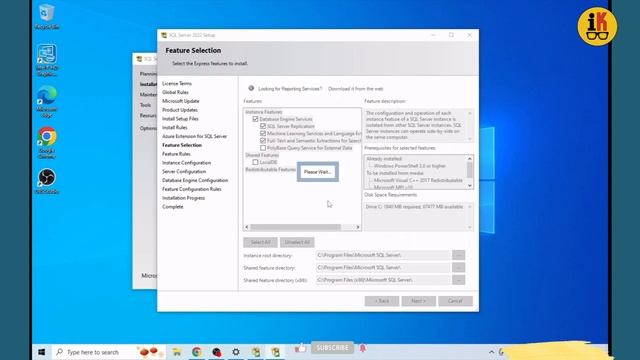Viewport: 640px width, 360px height.
Task: Click the OBS icon in taskbar
Action: pyautogui.click(x=216, y=352)
